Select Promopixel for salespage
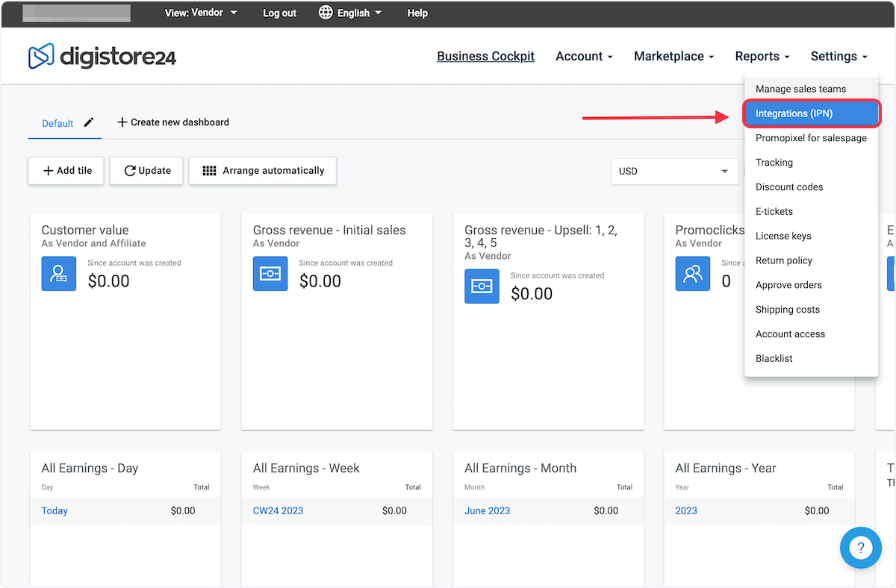 (811, 138)
